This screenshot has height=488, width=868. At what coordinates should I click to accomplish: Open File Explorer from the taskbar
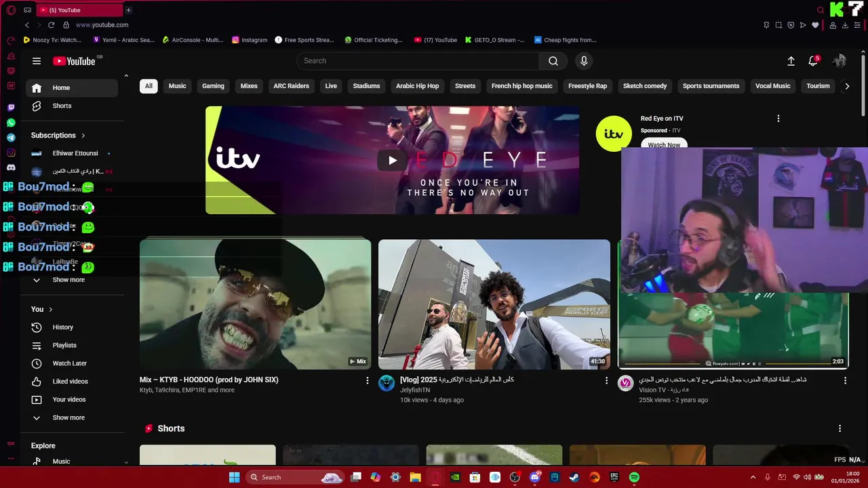tap(416, 477)
